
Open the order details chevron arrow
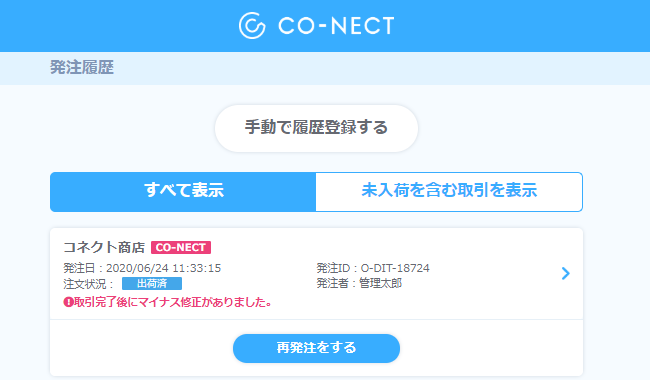(565, 274)
